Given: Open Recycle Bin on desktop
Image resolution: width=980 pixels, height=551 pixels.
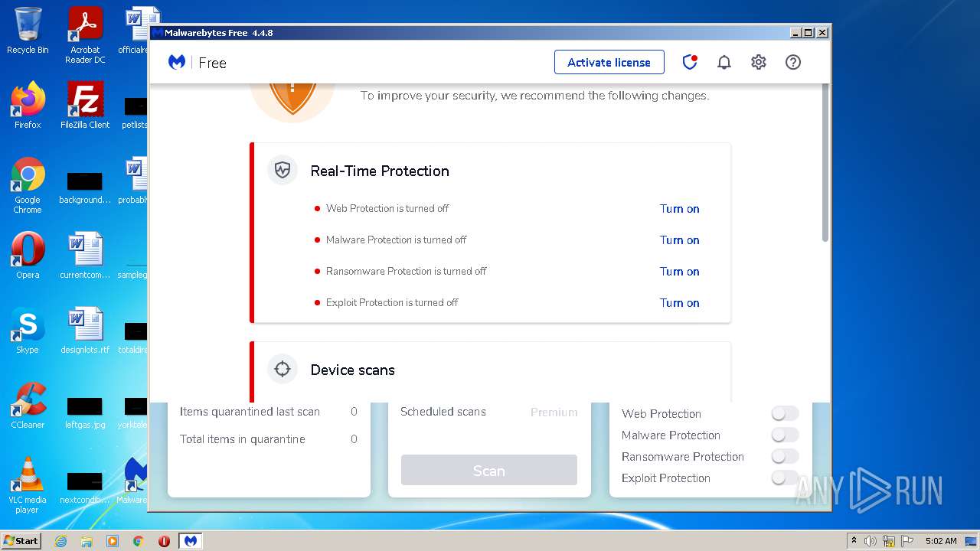Looking at the screenshot, I should tap(28, 31).
